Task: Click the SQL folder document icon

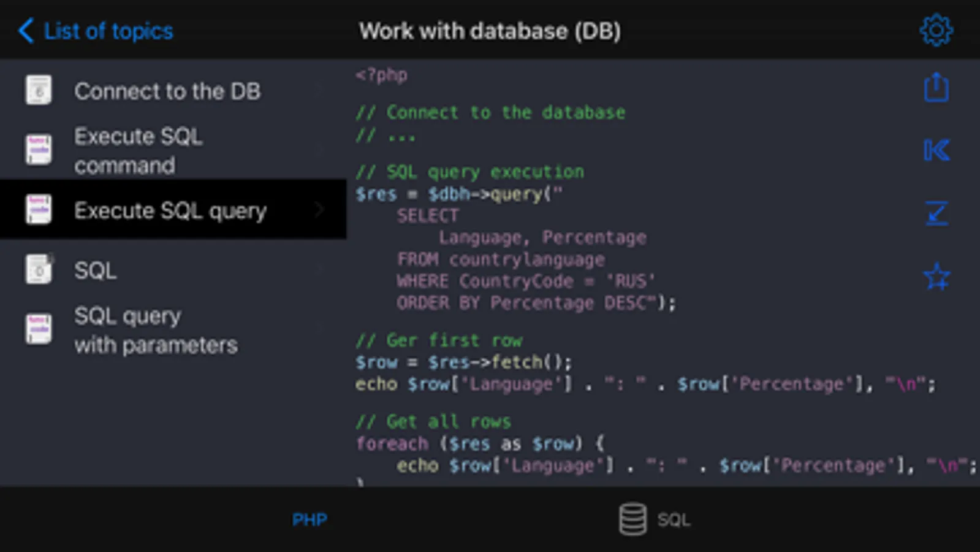Action: pos(39,270)
